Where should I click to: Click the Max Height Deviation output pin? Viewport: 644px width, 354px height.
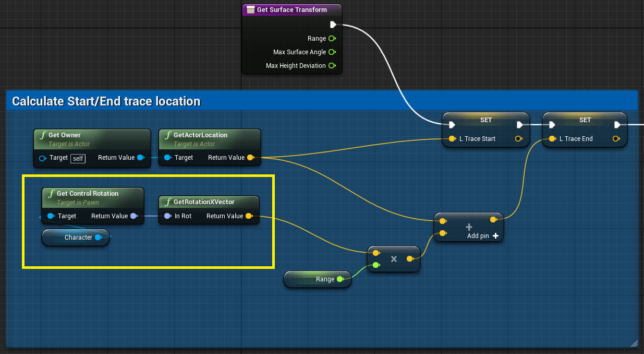coord(332,66)
